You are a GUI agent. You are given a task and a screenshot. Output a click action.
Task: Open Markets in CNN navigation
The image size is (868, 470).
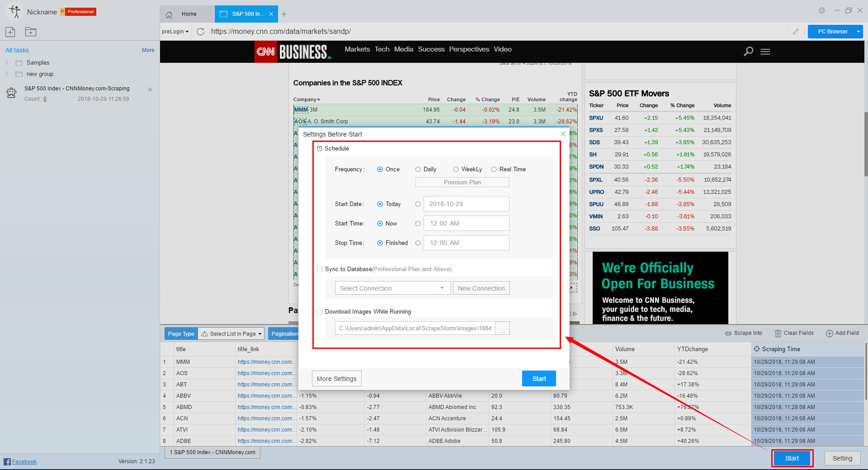pos(357,49)
